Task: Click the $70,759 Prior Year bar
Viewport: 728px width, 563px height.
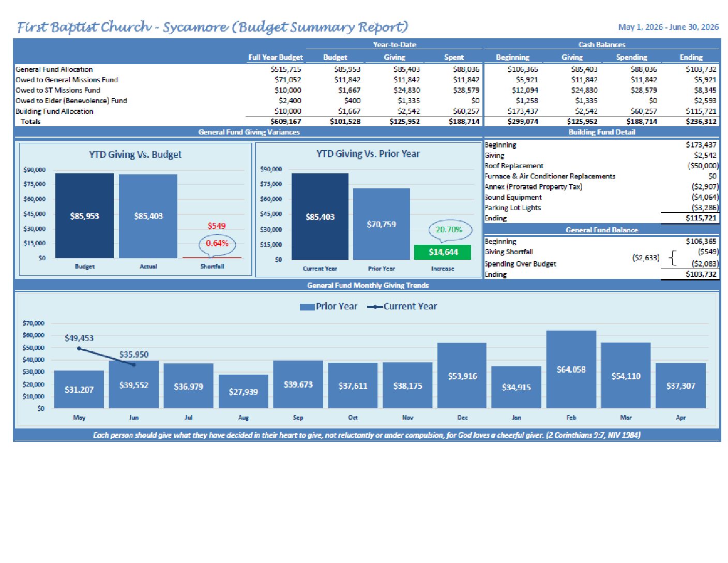Action: click(x=382, y=224)
